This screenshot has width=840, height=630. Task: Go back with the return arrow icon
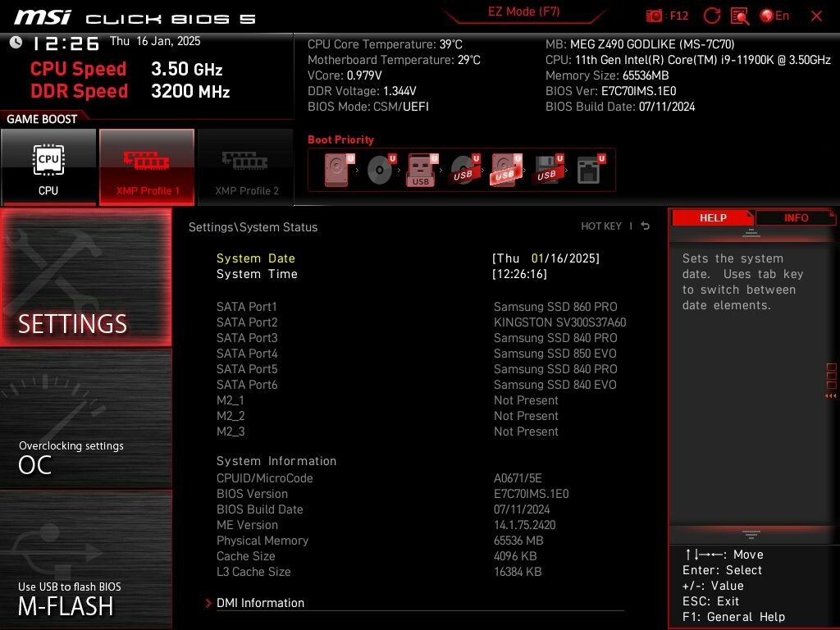click(x=646, y=226)
